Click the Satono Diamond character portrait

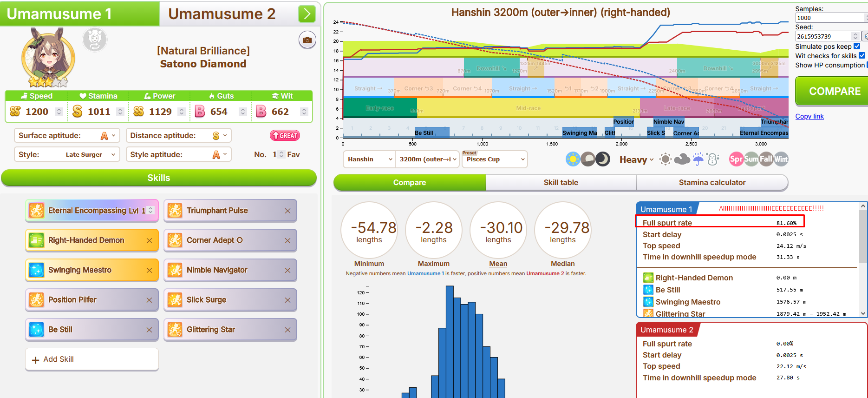tap(48, 57)
